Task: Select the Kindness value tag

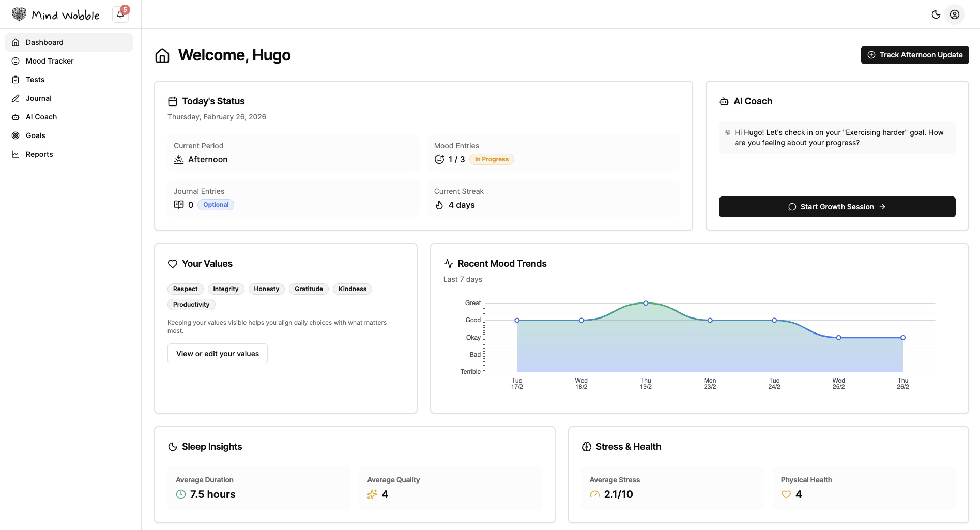Action: point(353,289)
